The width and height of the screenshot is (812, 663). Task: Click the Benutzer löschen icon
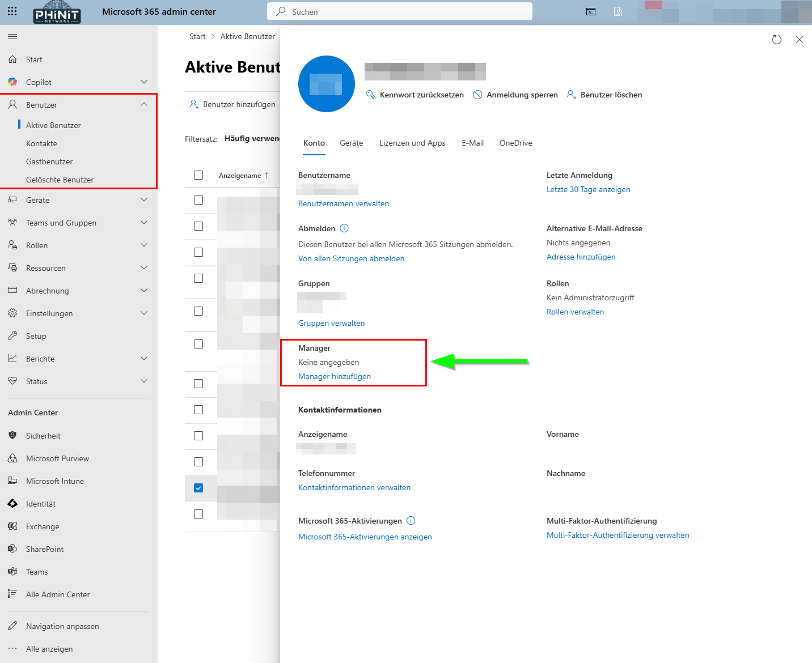pyautogui.click(x=571, y=95)
